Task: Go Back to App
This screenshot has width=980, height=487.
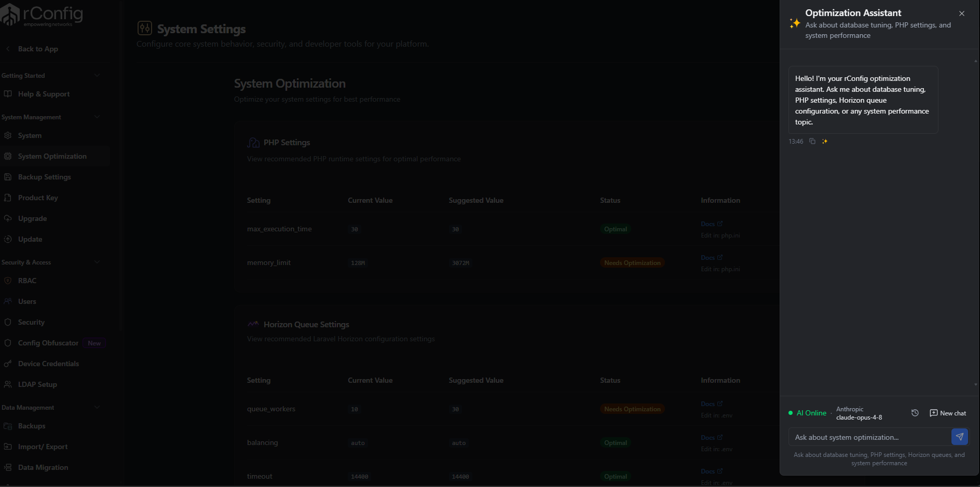Action: pyautogui.click(x=38, y=49)
